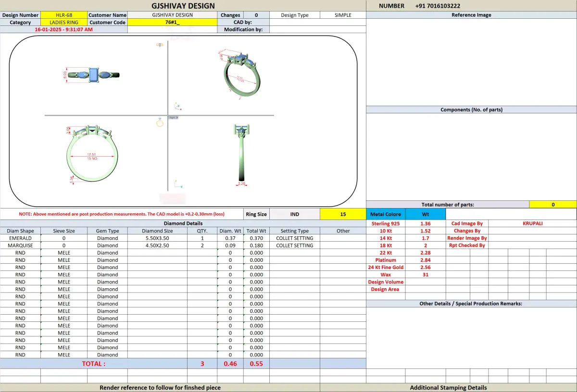Click the Wax weight value 31
577x392 pixels.
pos(426,275)
